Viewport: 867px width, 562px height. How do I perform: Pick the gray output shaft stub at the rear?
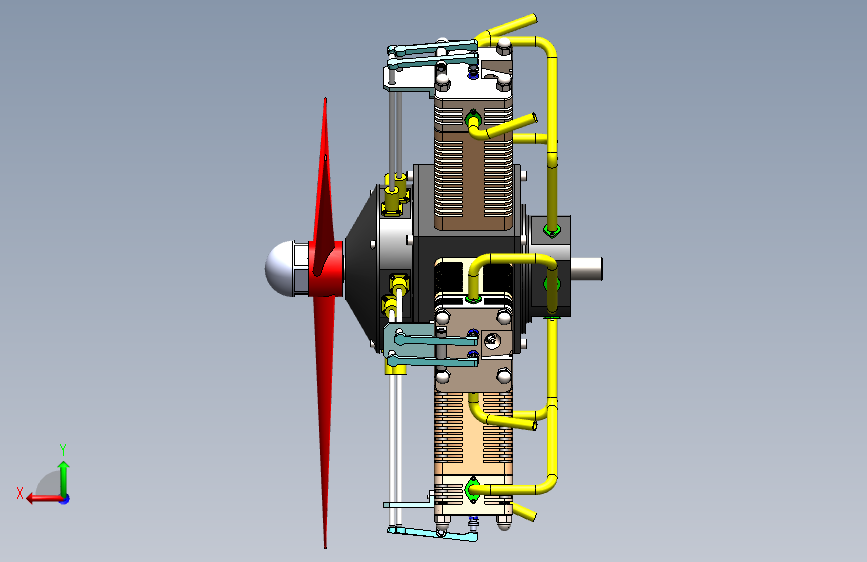pyautogui.click(x=587, y=269)
